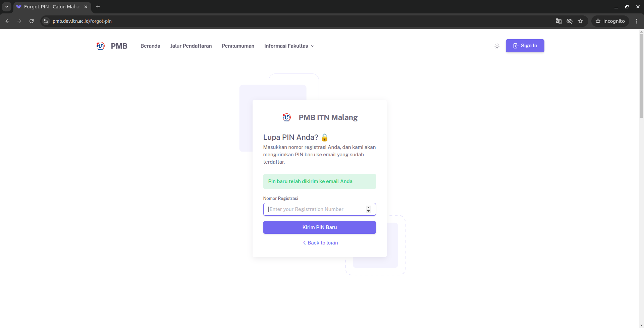Go to Jalur Pendaftaran page

click(191, 46)
